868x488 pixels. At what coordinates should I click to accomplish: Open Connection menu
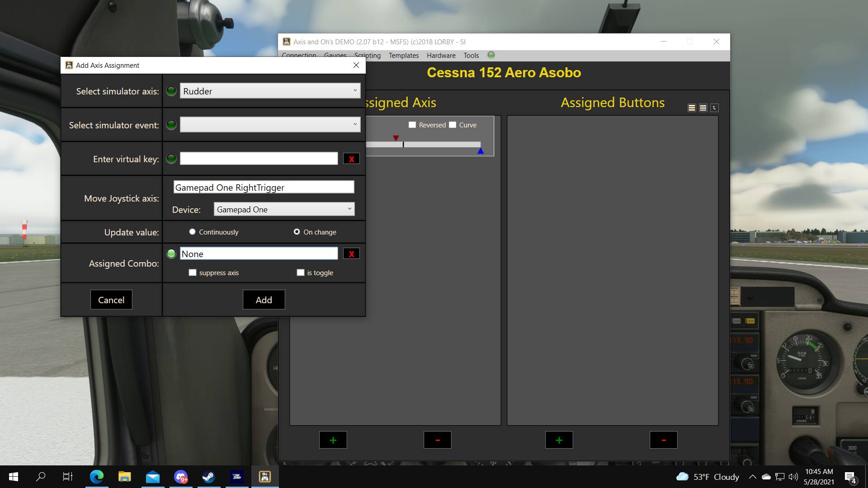pyautogui.click(x=299, y=55)
